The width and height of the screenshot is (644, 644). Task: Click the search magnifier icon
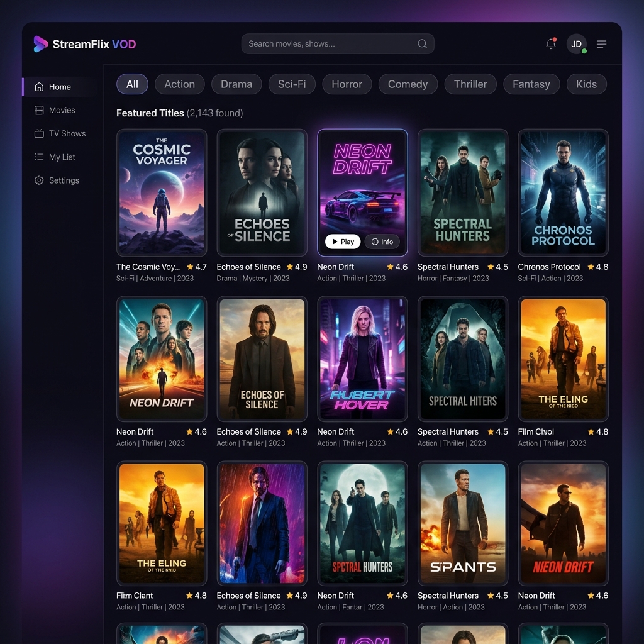click(422, 44)
